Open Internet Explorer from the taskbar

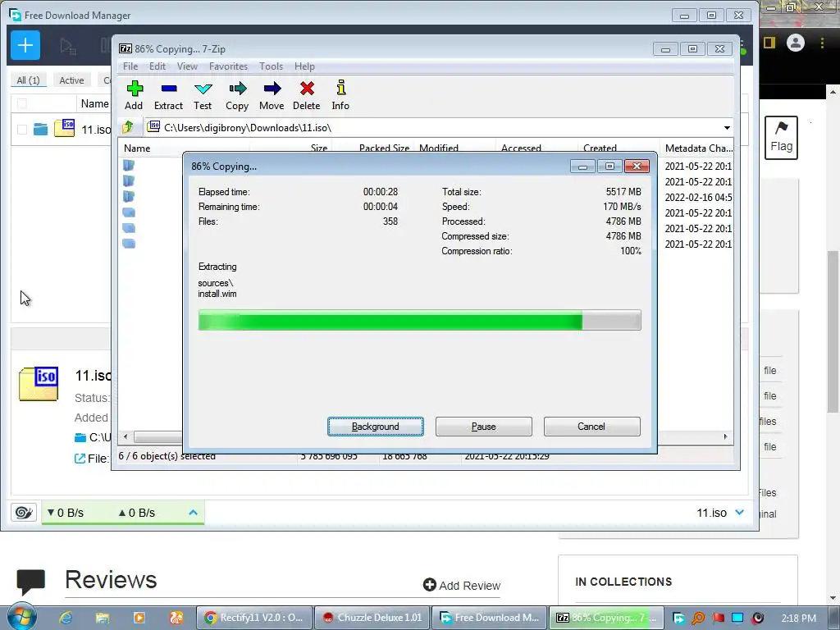click(66, 618)
